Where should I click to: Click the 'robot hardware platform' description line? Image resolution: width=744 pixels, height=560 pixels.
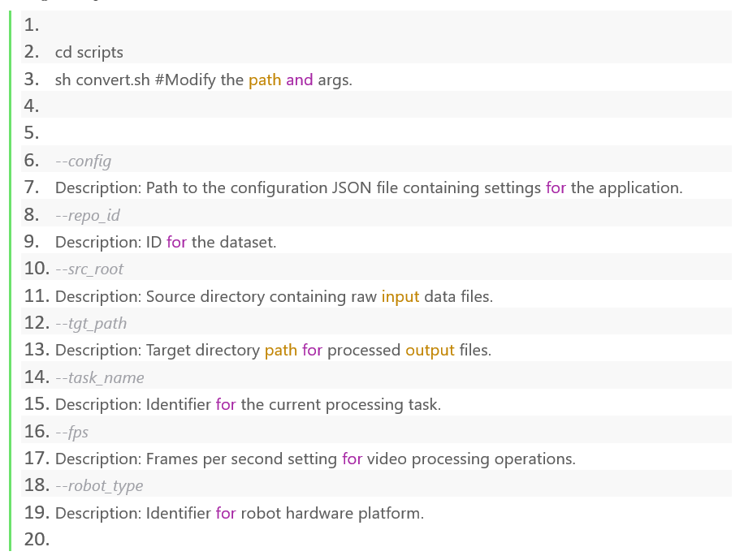240,513
